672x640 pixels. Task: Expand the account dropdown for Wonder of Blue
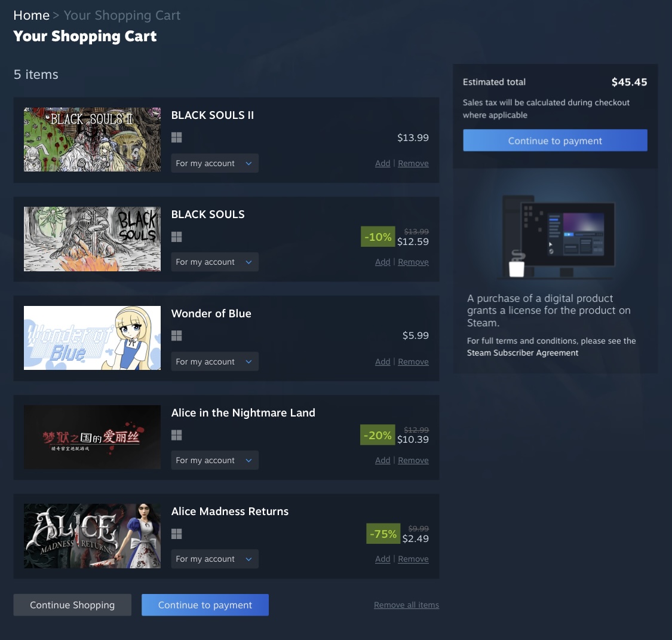pos(214,362)
